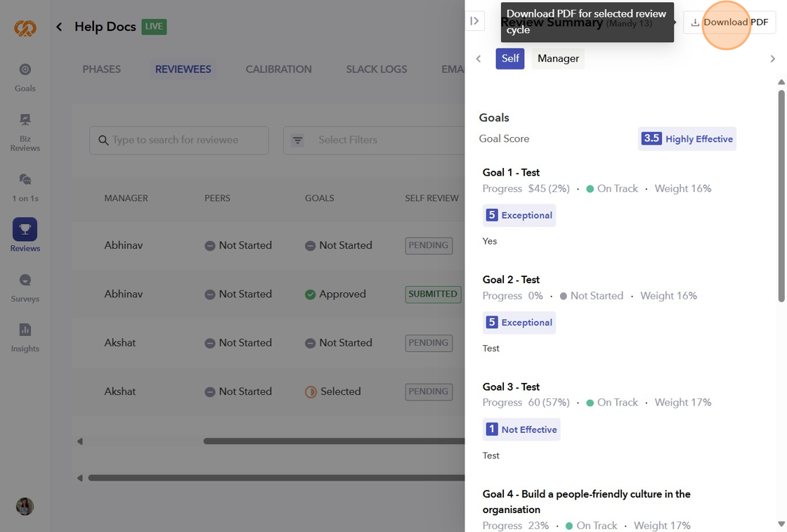Image resolution: width=787 pixels, height=532 pixels.
Task: Click Goal 2's Exceptional rating badge
Action: 519,323
